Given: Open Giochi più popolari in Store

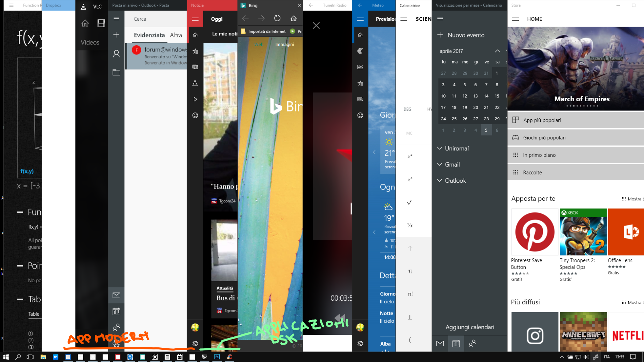Looking at the screenshot, I should coord(576,137).
